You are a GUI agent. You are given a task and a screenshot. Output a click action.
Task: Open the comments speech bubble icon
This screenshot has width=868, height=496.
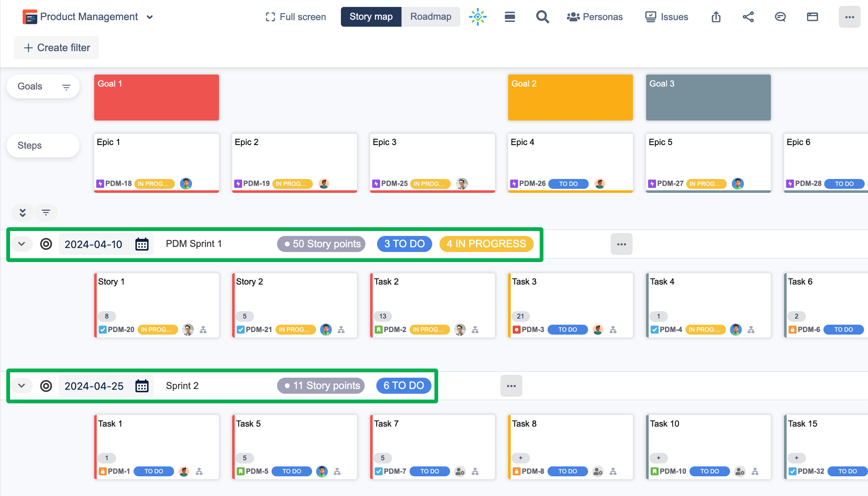[780, 17]
